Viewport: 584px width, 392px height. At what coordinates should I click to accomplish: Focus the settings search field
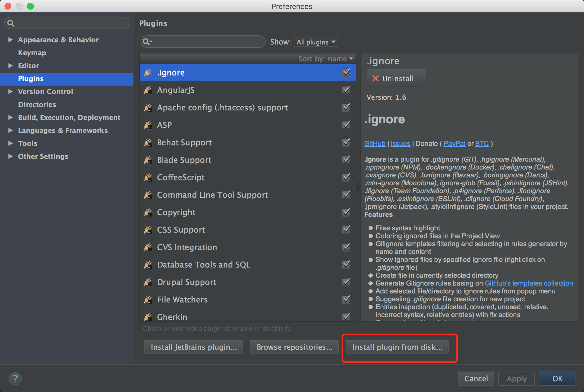67,23
